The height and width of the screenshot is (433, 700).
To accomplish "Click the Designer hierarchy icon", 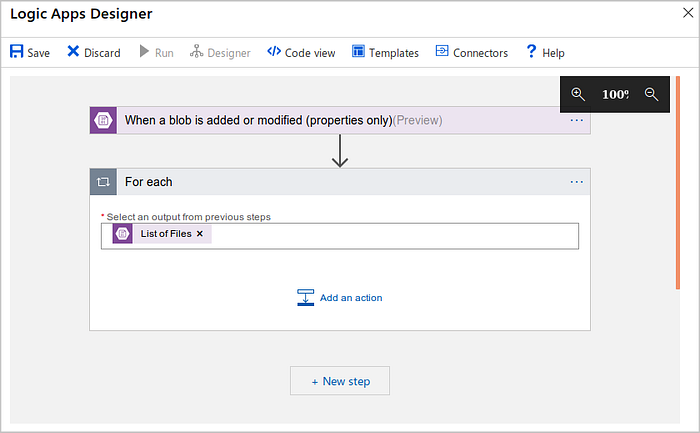I will point(196,51).
